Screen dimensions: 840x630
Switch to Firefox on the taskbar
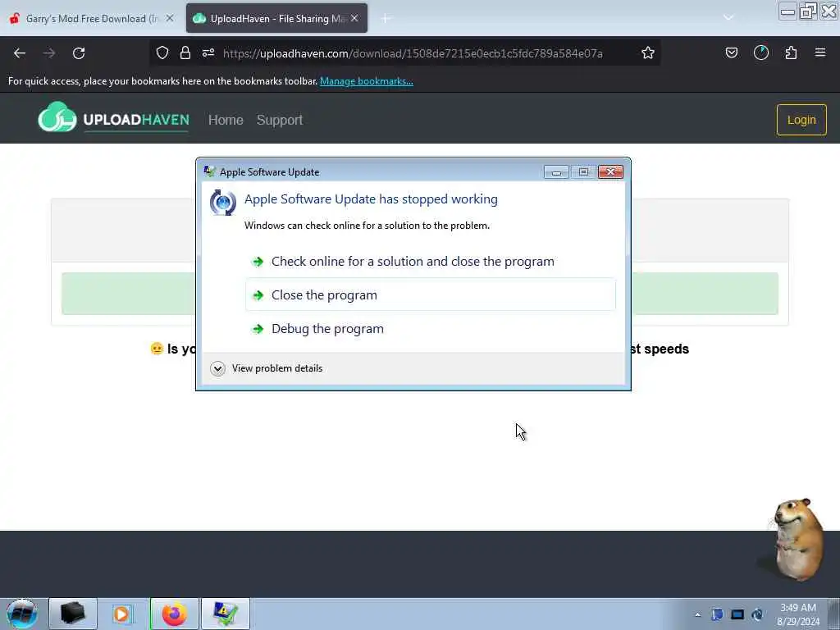coord(174,614)
